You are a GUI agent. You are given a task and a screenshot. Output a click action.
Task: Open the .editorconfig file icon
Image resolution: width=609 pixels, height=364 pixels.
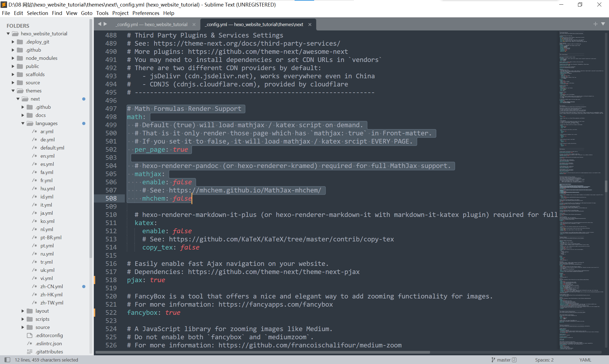(30, 335)
